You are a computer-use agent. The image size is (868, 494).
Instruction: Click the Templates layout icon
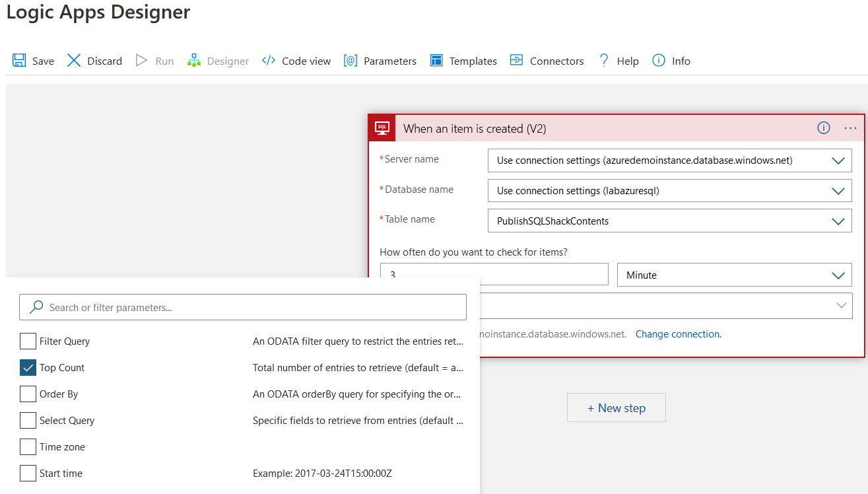click(436, 61)
